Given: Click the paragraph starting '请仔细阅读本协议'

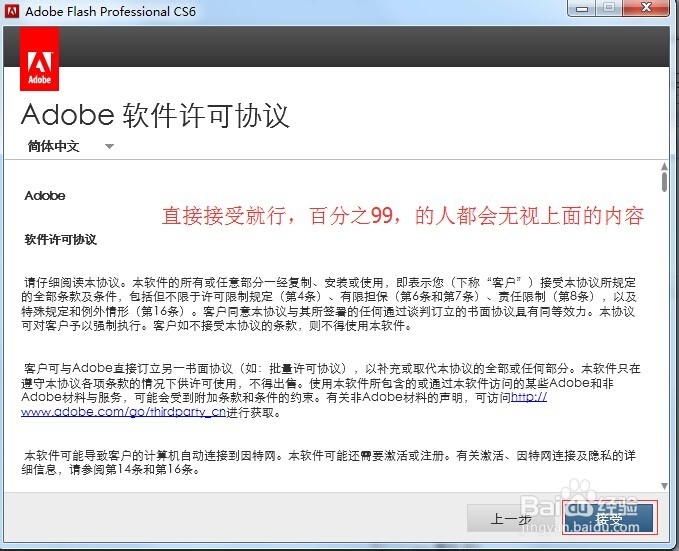Looking at the screenshot, I should point(329,304).
